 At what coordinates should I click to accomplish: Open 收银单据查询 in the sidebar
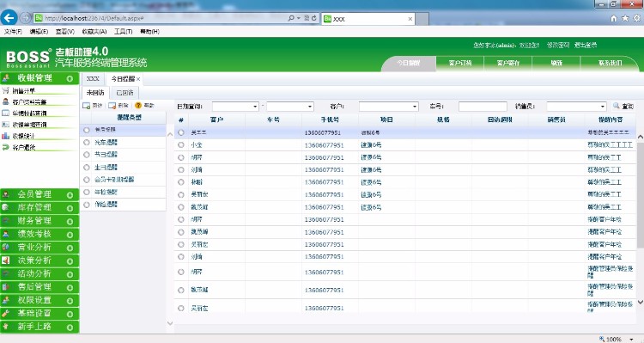pyautogui.click(x=29, y=124)
